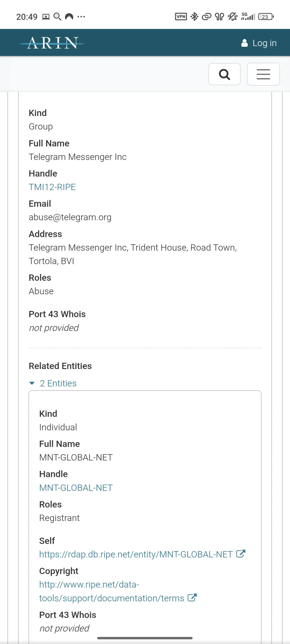Tap the three-dots status bar overflow
The width and height of the screenshot is (290, 644).
pos(81,17)
